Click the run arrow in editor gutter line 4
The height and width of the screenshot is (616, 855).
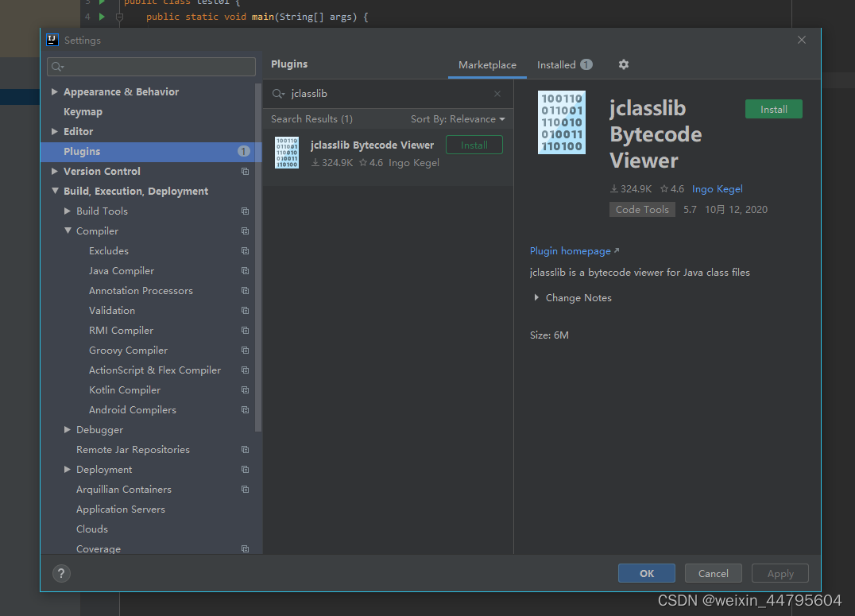coord(102,17)
